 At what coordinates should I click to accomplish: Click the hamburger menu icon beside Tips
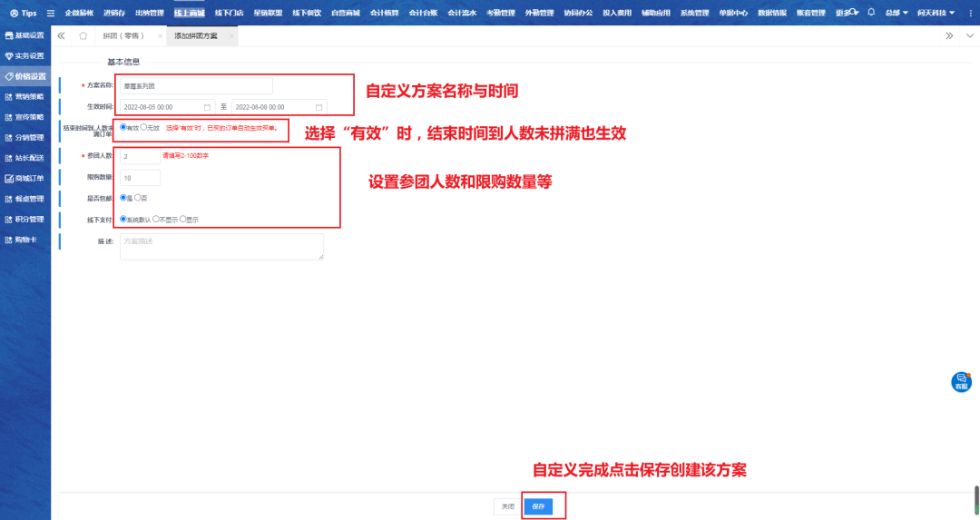click(x=51, y=13)
